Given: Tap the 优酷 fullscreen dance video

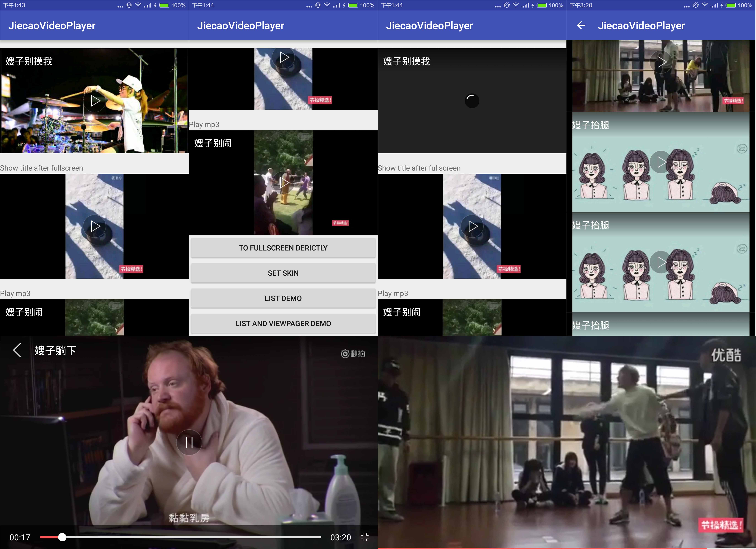Looking at the screenshot, I should coord(567,442).
